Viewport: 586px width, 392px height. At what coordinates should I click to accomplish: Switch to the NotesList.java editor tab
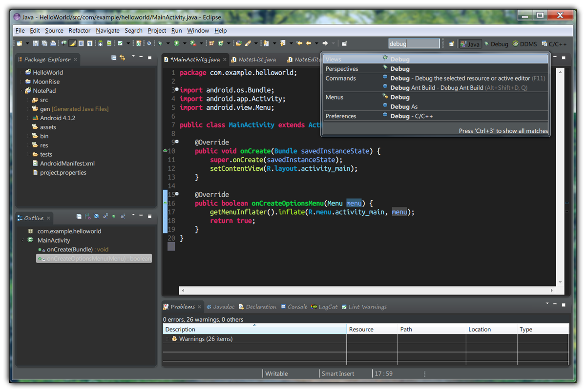[x=257, y=60]
